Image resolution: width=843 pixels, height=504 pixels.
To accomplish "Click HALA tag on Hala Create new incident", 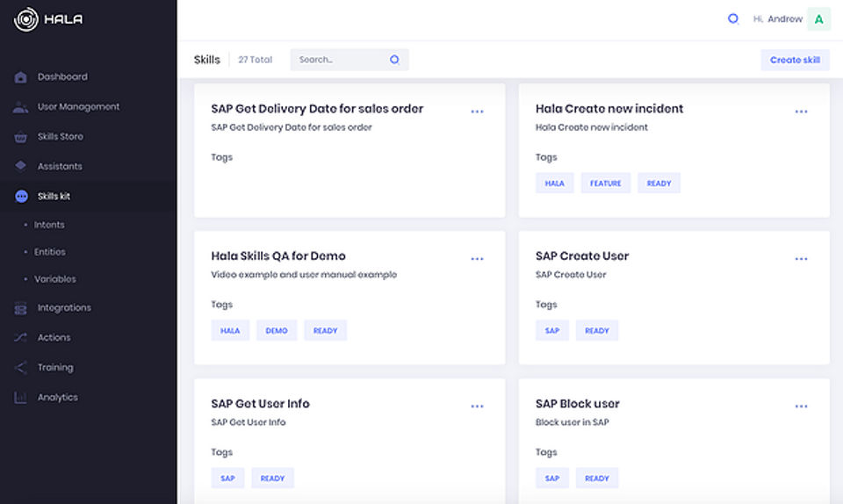I will pos(554,184).
